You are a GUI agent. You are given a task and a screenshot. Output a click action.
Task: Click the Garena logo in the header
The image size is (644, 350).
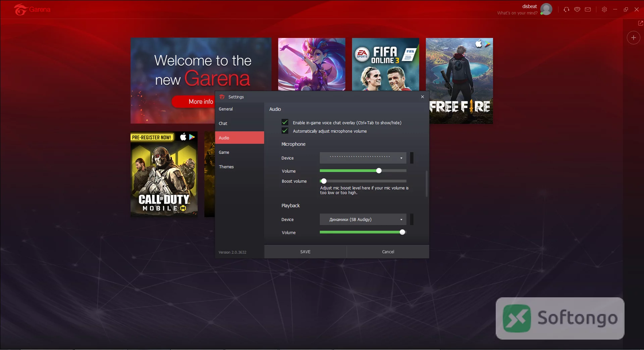(32, 10)
